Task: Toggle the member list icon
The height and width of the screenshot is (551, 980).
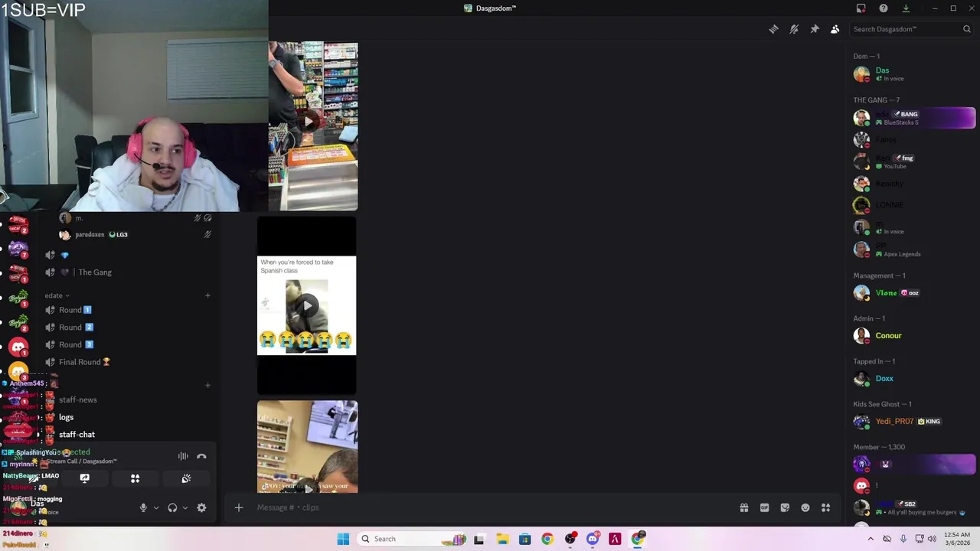Action: click(x=835, y=29)
